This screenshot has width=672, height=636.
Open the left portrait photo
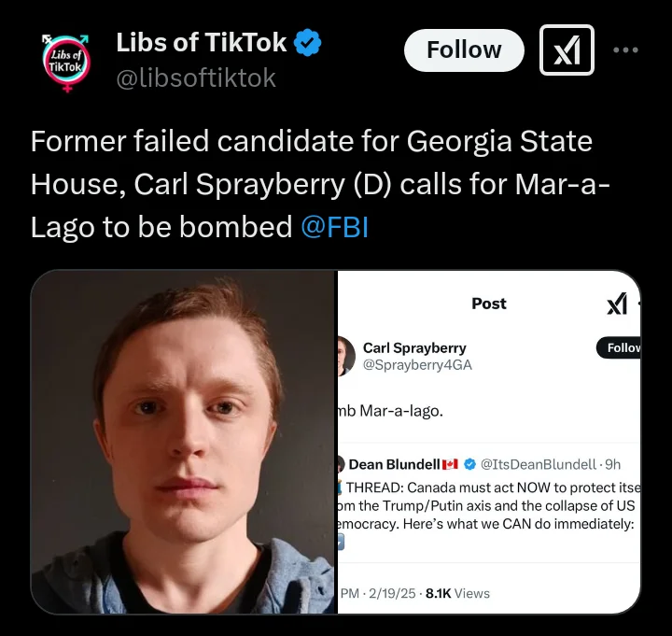tap(183, 442)
